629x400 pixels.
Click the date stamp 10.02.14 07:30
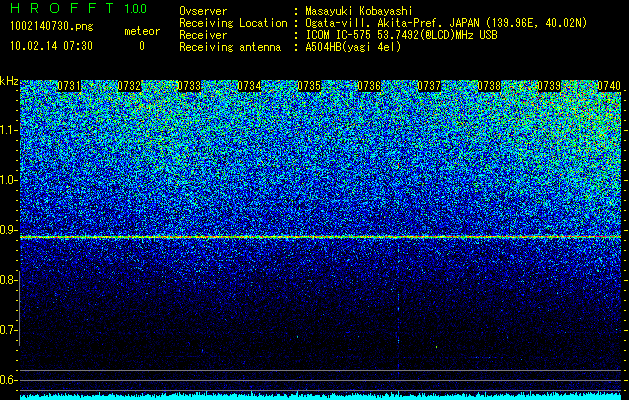51,46
